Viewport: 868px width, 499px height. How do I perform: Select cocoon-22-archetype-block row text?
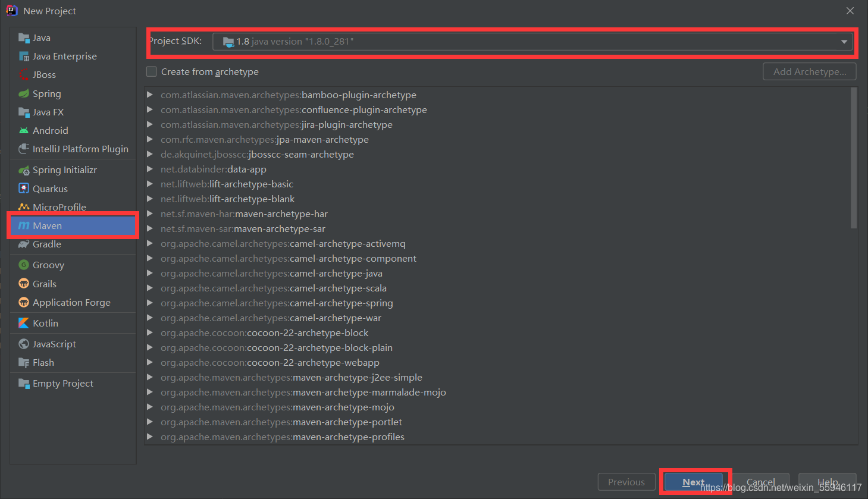(265, 332)
